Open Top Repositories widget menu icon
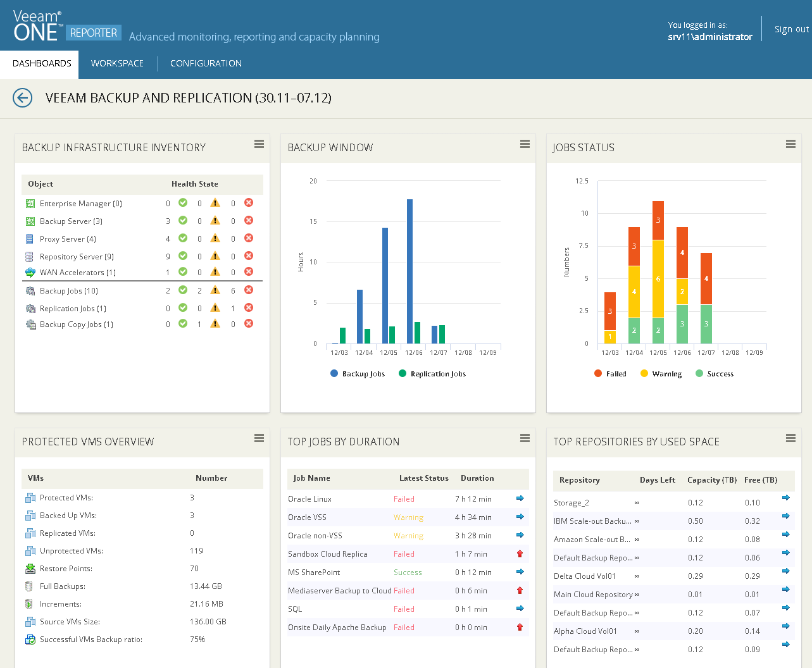 (790, 438)
